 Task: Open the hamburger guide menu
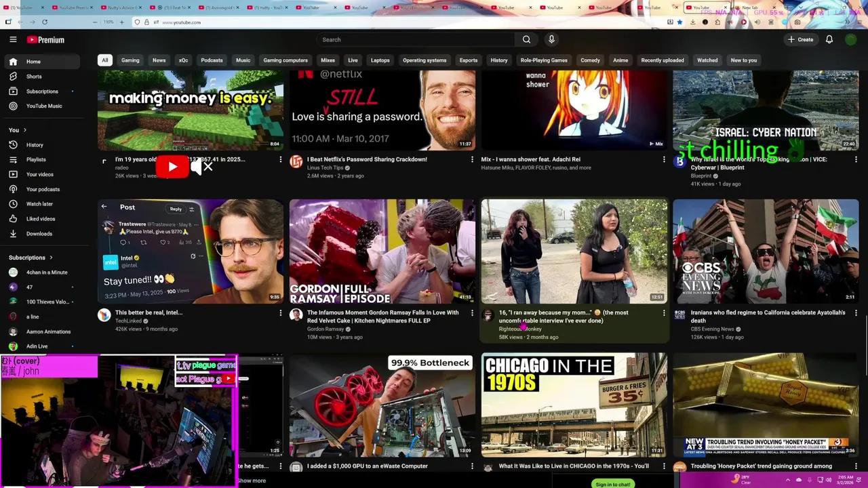(x=13, y=39)
